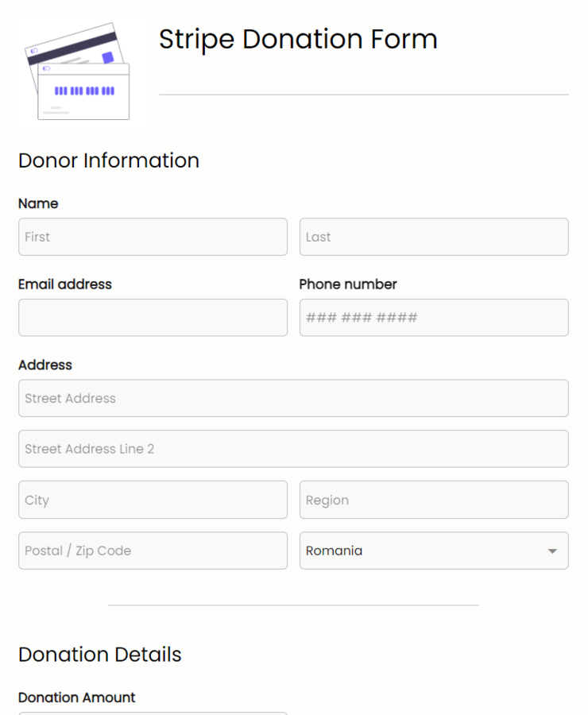Viewport: 588px width, 715px height.
Task: Click the Last name input field
Action: [433, 237]
